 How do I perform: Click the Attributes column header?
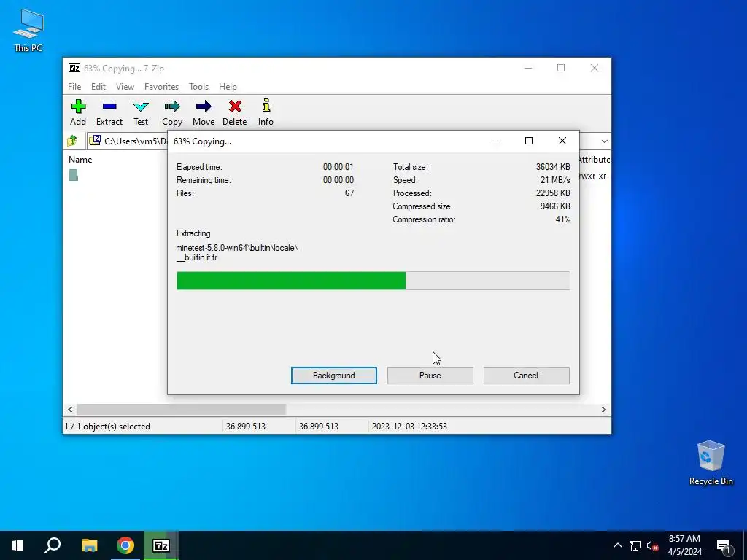coord(594,160)
